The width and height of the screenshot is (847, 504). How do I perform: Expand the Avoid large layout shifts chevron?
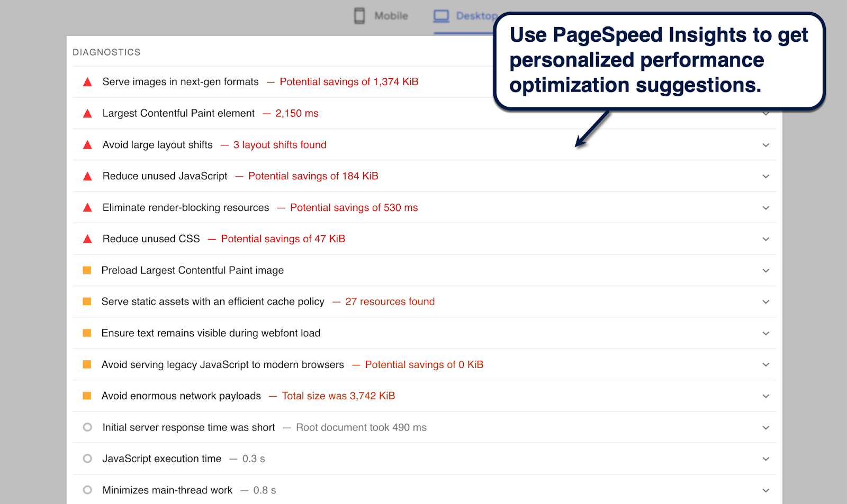point(765,145)
